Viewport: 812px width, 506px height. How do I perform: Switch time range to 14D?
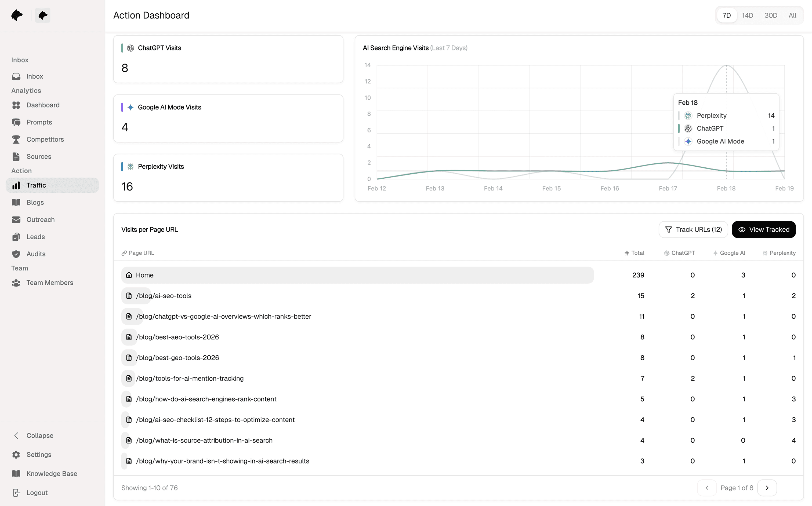tap(747, 15)
